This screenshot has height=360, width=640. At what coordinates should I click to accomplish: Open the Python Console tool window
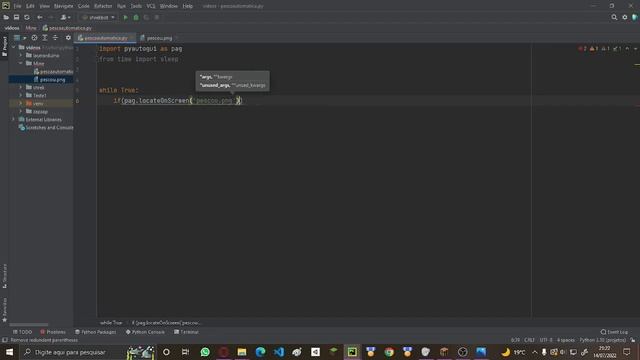[145, 332]
